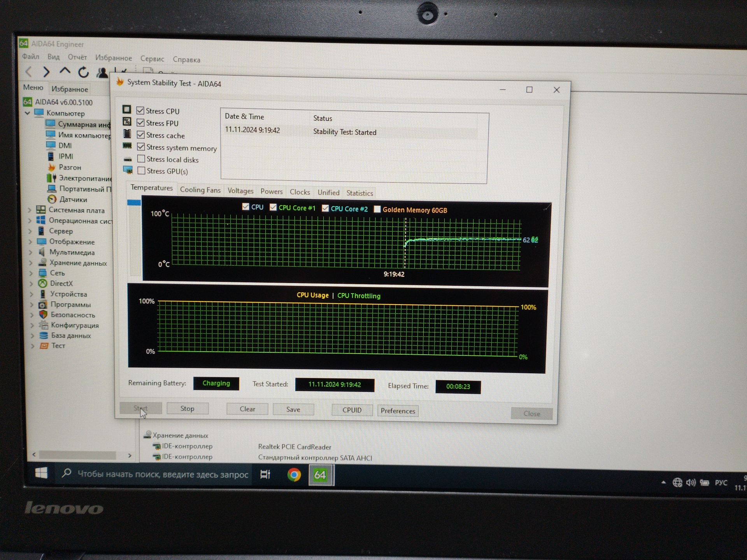Viewport: 747px width, 560px height.
Task: Click the Stop button
Action: [188, 408]
